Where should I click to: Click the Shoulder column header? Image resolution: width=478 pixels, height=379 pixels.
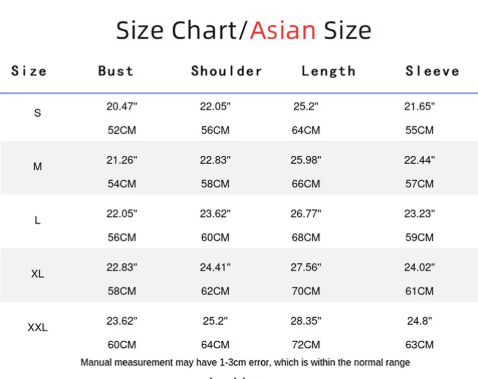(226, 71)
